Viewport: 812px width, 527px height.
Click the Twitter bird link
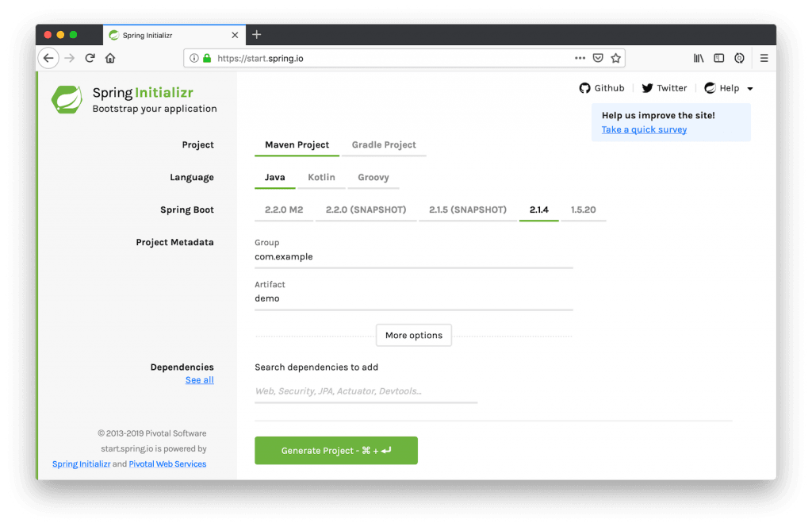665,88
